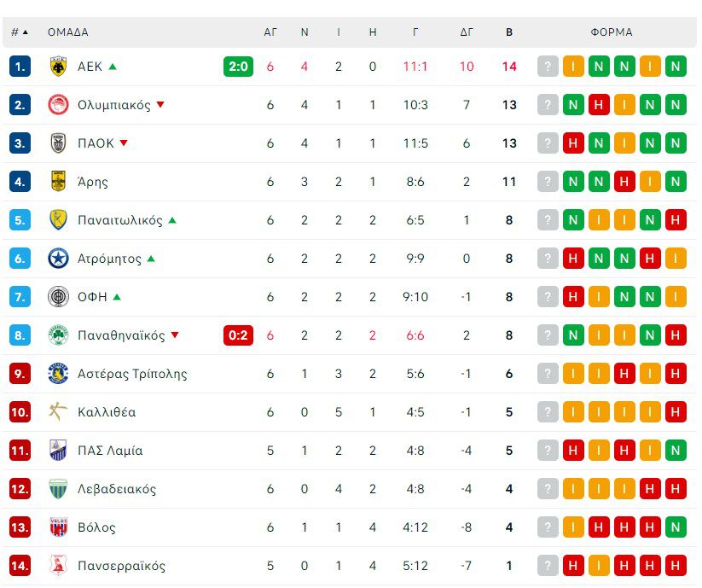The image size is (702, 588).
Task: Click the Ατρόμητος star logo
Action: click(x=58, y=259)
